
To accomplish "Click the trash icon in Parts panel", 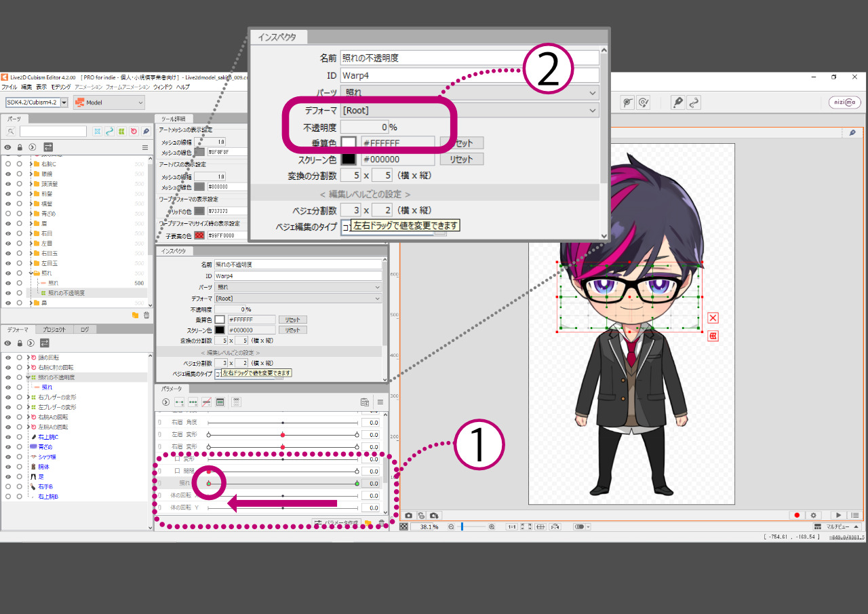I will [146, 315].
